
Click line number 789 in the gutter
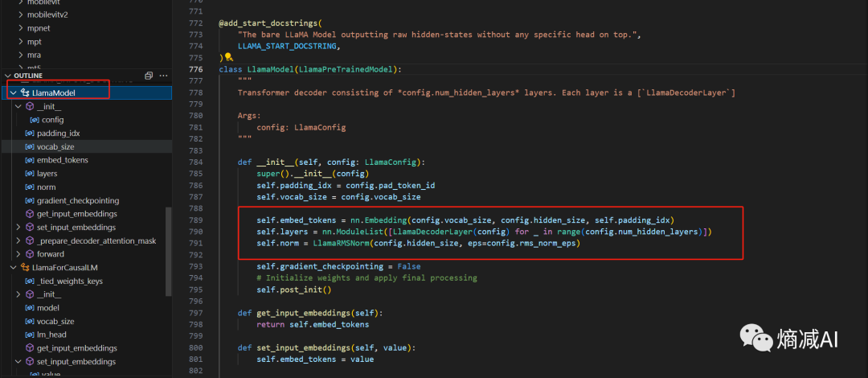tap(195, 220)
